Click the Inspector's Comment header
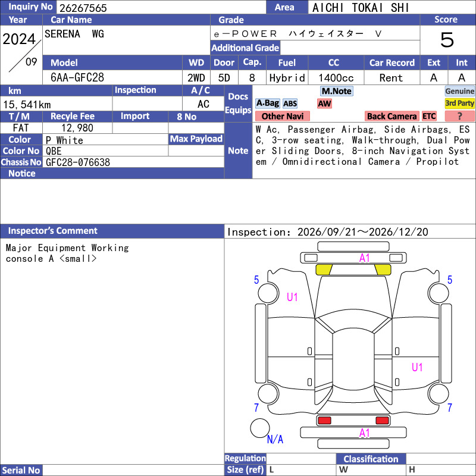476x476 pixels. tap(112, 231)
